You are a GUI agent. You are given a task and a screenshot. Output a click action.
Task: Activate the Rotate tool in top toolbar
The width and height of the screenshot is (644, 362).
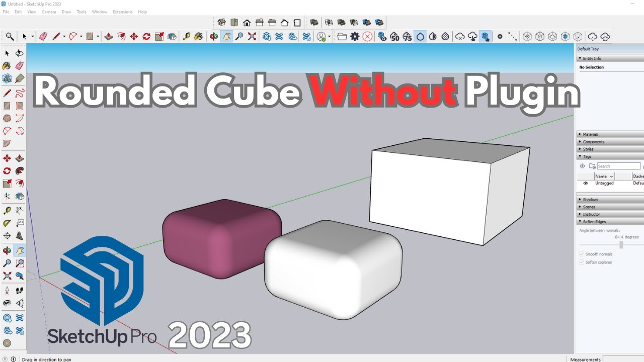146,37
